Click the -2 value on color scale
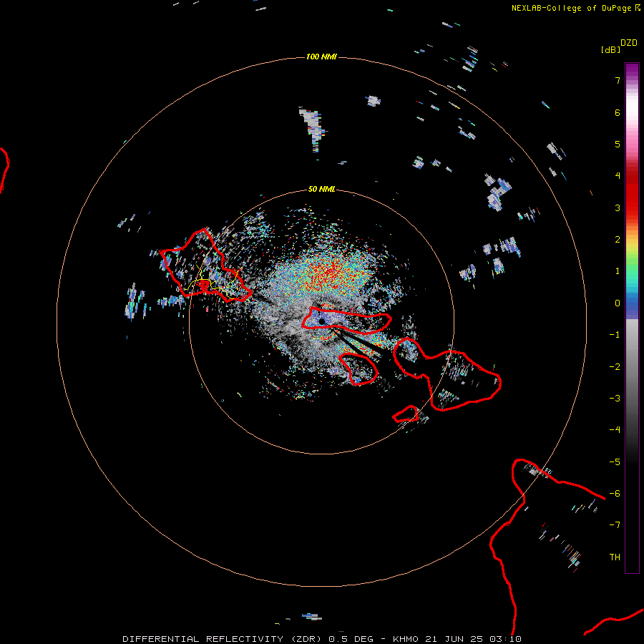 [615, 367]
